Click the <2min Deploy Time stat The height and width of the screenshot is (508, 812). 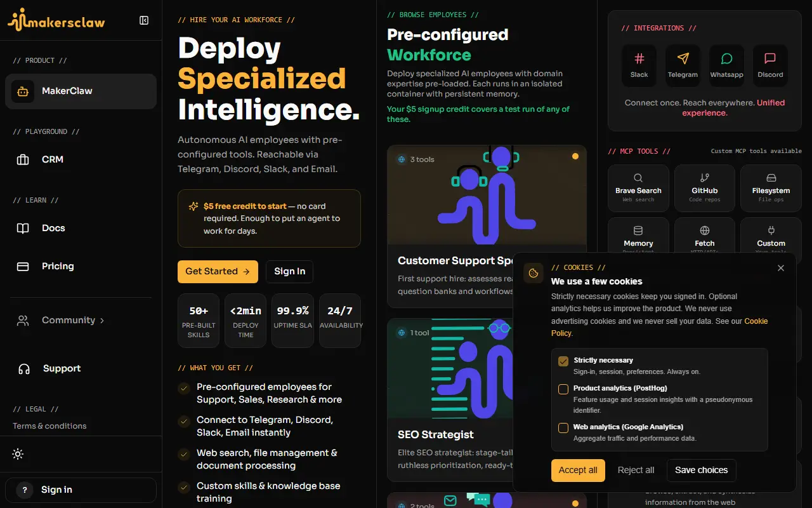[246, 321]
